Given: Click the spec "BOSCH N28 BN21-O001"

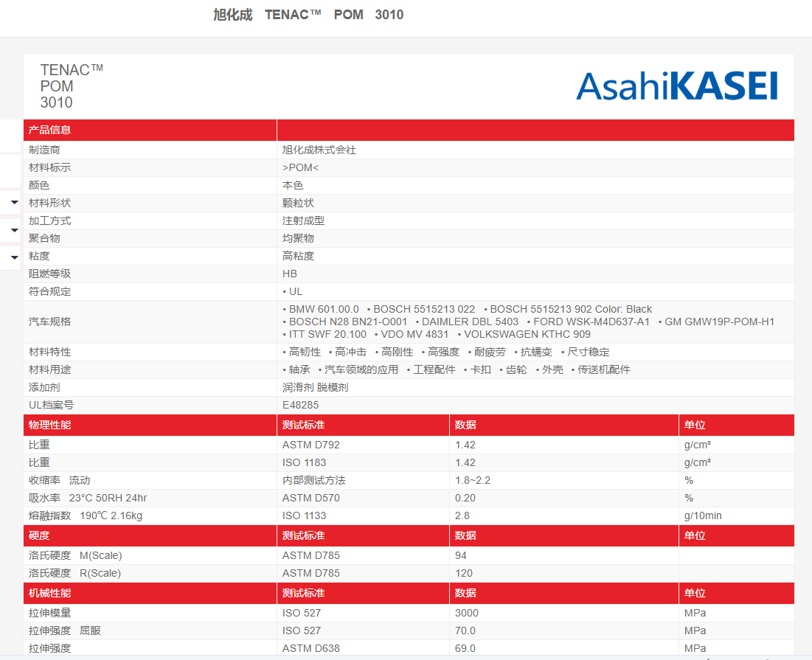Looking at the screenshot, I should point(348,322).
